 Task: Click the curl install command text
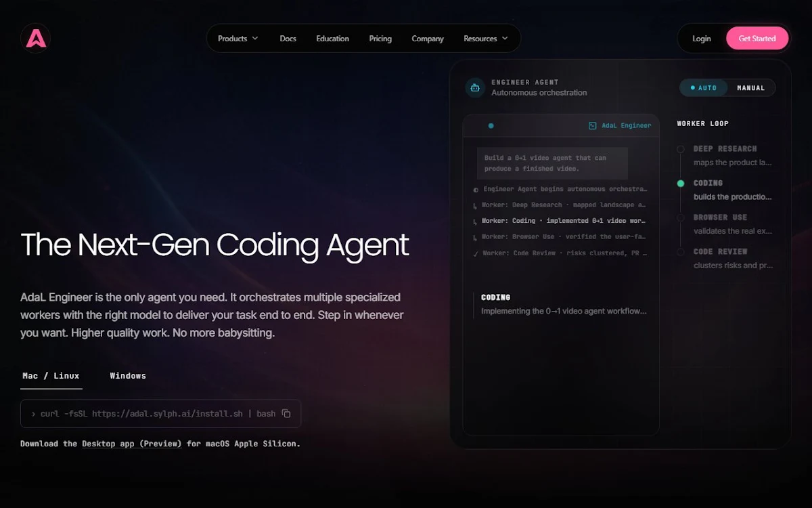(x=158, y=413)
